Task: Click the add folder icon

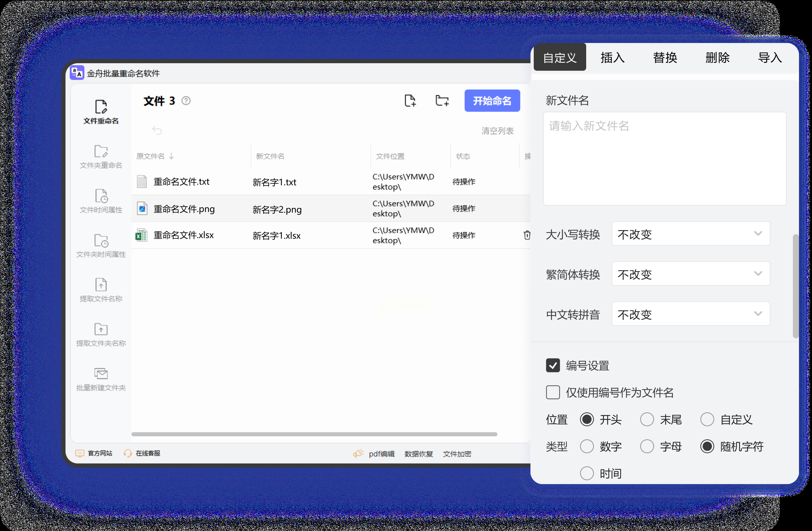Action: click(442, 101)
